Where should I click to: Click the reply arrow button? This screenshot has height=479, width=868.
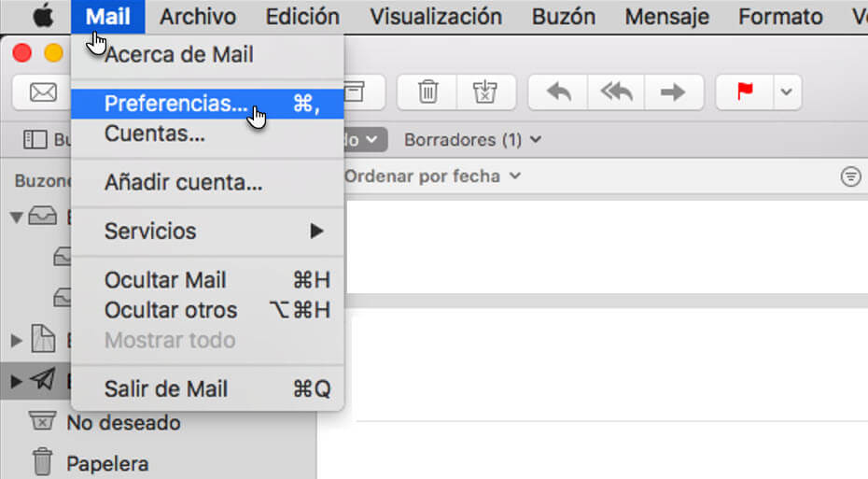pyautogui.click(x=558, y=92)
